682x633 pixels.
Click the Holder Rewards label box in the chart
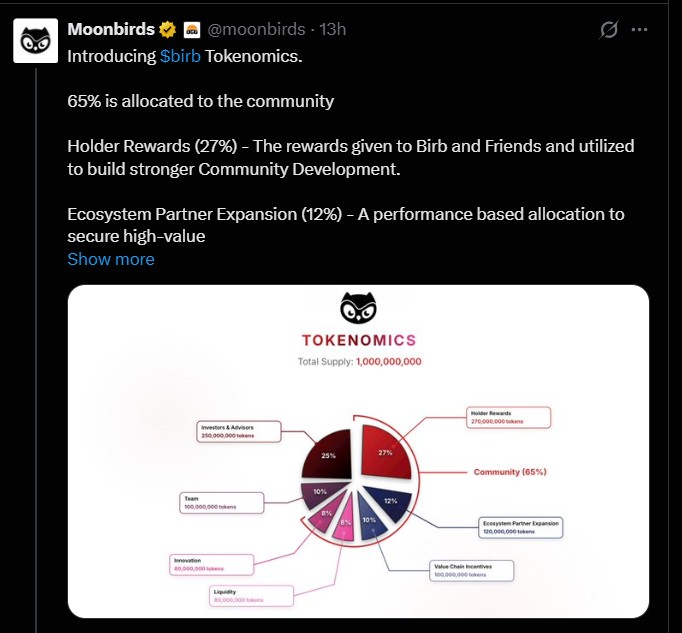coord(509,417)
